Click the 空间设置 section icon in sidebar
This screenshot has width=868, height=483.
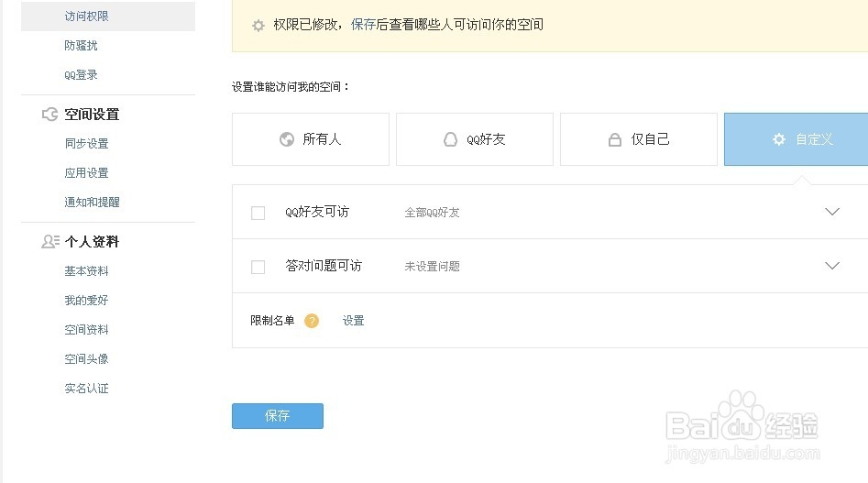[50, 115]
